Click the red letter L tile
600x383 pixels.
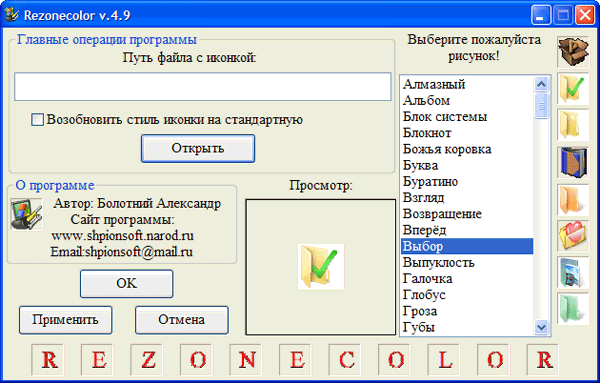click(x=445, y=360)
